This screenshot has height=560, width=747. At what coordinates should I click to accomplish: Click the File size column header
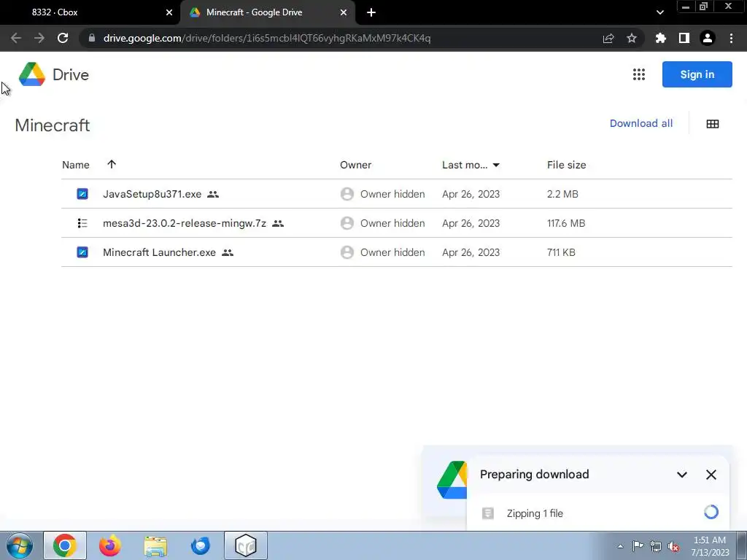[566, 165]
